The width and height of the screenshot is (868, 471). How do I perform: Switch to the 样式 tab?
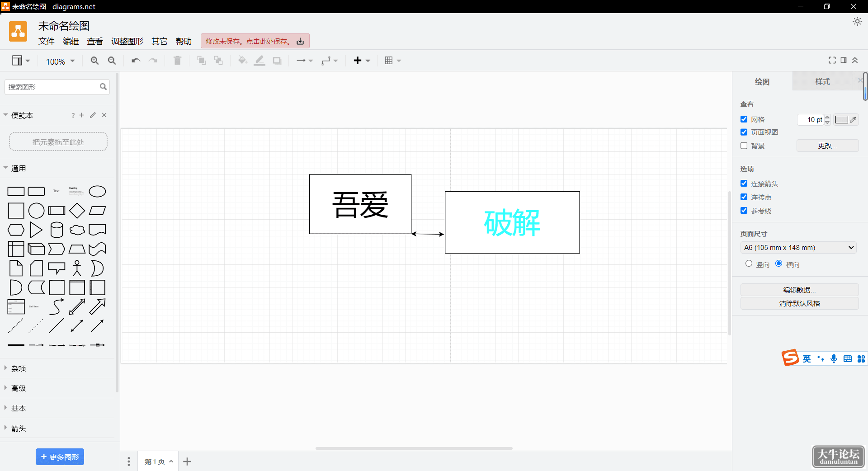(822, 81)
